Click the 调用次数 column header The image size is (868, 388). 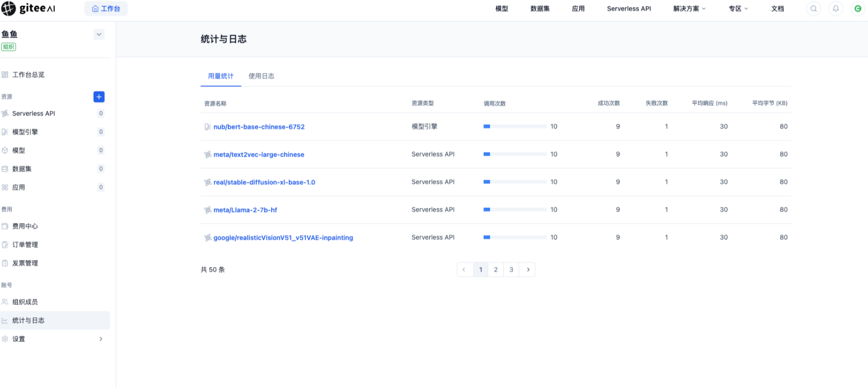tap(495, 103)
